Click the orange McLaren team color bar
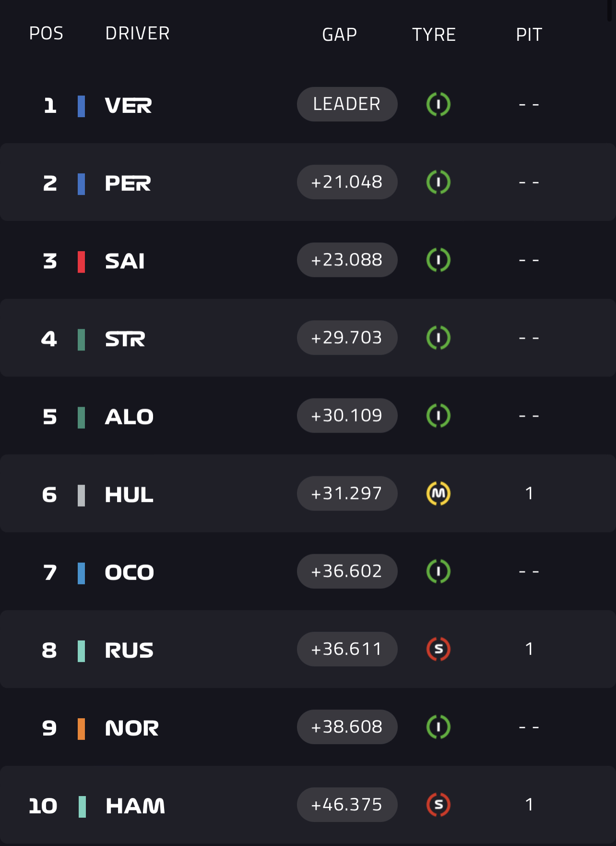The image size is (616, 846). [x=82, y=729]
